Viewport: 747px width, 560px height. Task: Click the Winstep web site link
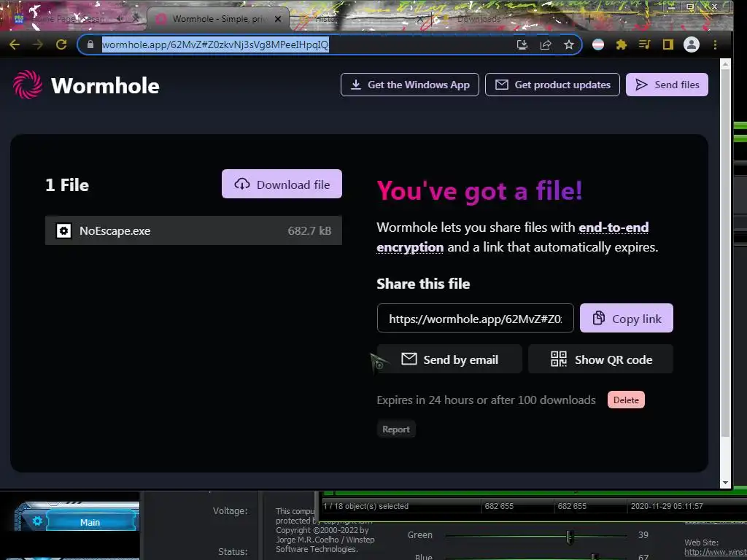coord(716,553)
